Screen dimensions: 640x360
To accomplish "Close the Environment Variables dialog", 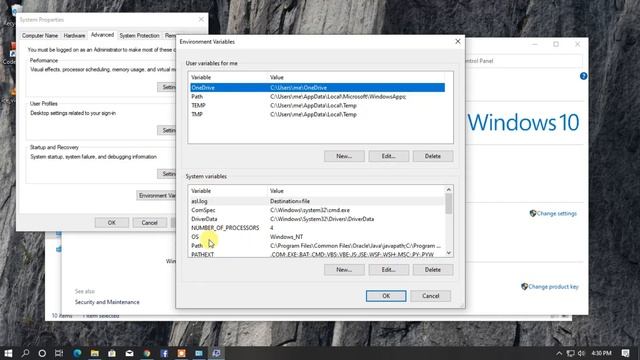I will [x=458, y=42].
